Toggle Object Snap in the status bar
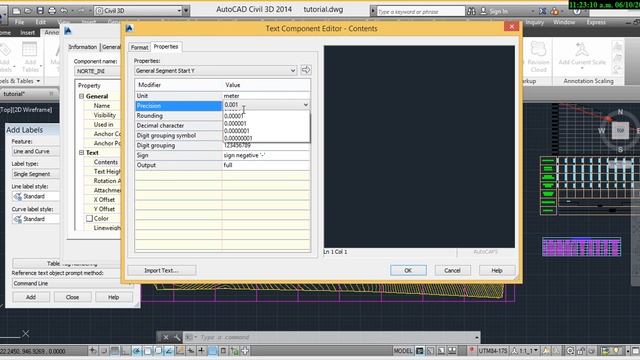 147,351
